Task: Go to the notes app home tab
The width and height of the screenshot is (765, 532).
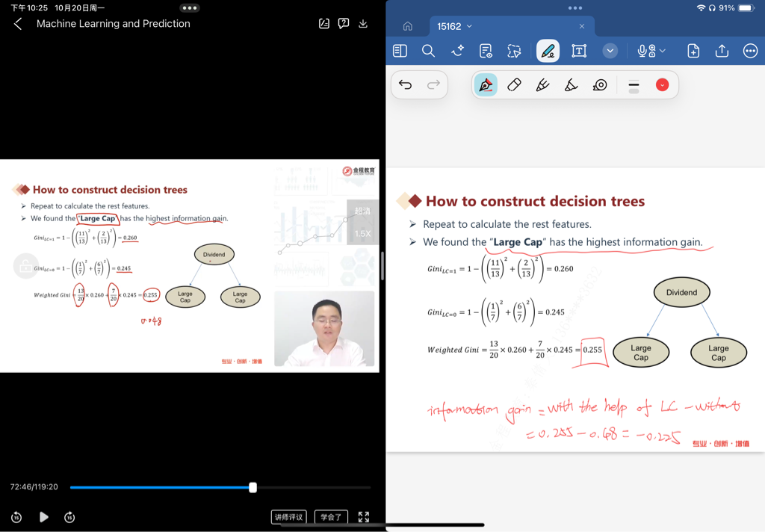Action: [408, 27]
